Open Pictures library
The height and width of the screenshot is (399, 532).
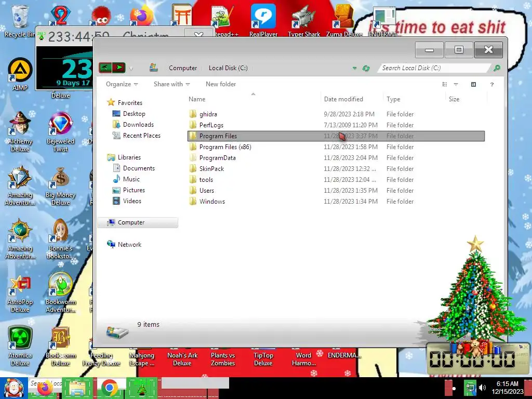129,190
